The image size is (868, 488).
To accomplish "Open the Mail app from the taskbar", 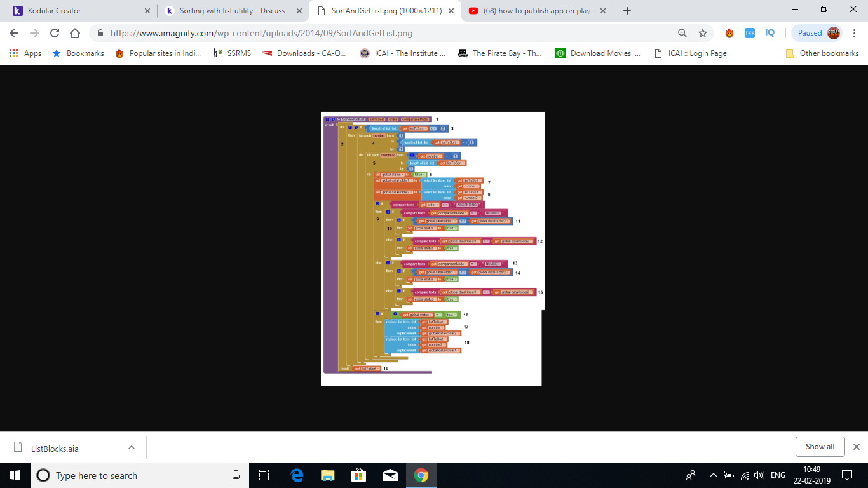I will coord(390,475).
